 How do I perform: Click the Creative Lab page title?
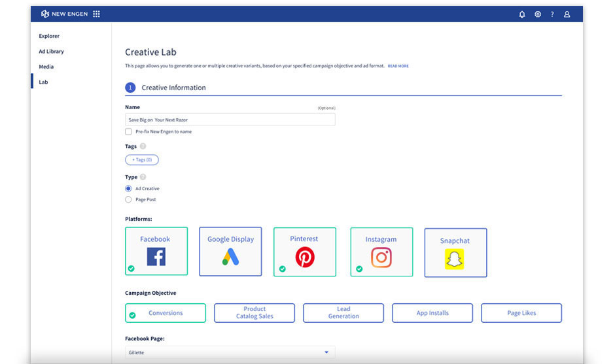(x=150, y=52)
